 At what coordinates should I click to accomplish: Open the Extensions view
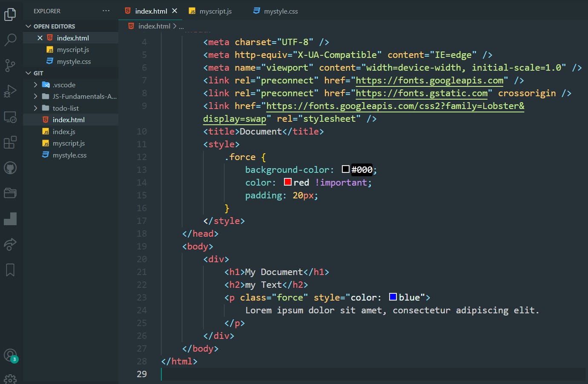click(10, 142)
